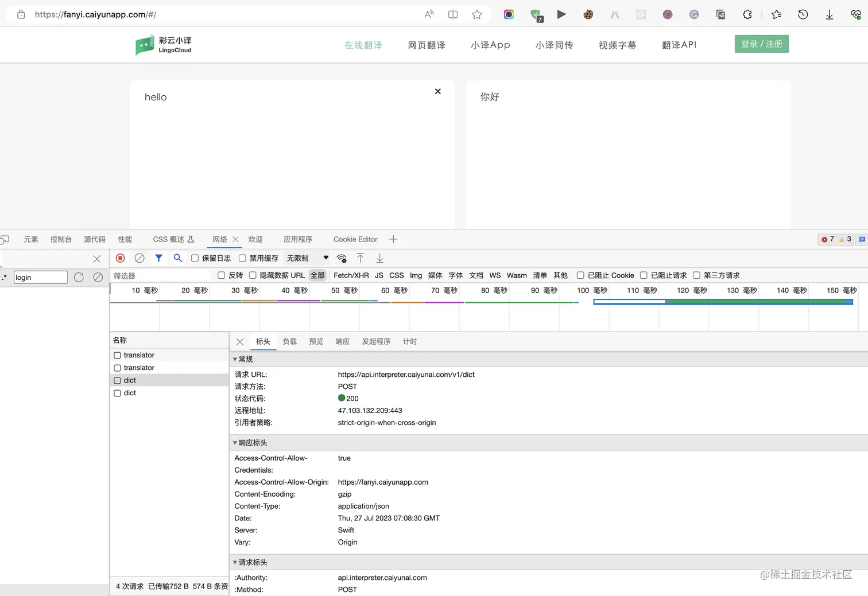Viewport: 868px width, 596px height.
Task: Check the 反转 filter option
Action: pyautogui.click(x=221, y=275)
